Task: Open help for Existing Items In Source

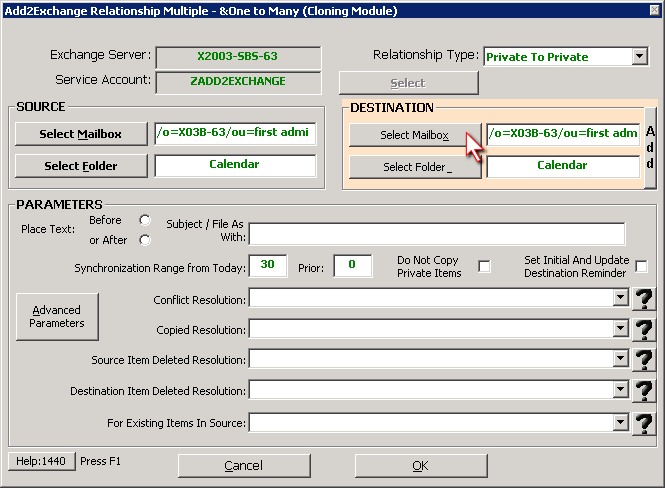Action: (x=644, y=423)
